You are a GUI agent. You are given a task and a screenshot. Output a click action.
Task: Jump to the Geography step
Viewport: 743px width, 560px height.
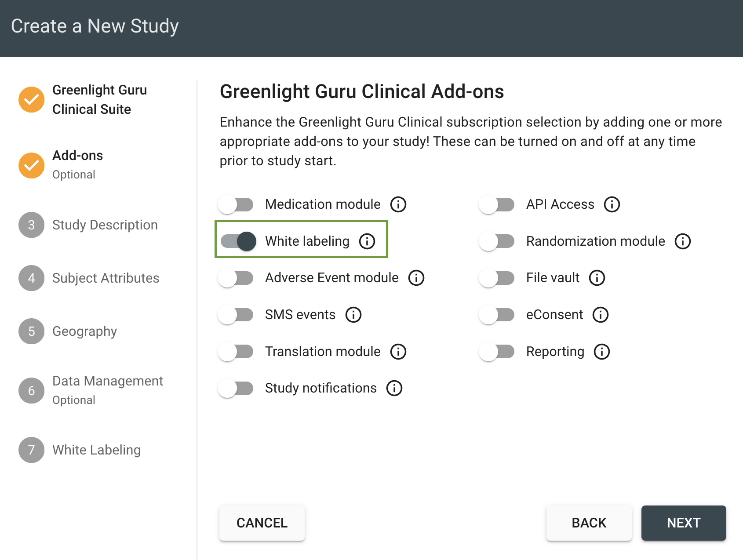[x=84, y=331]
